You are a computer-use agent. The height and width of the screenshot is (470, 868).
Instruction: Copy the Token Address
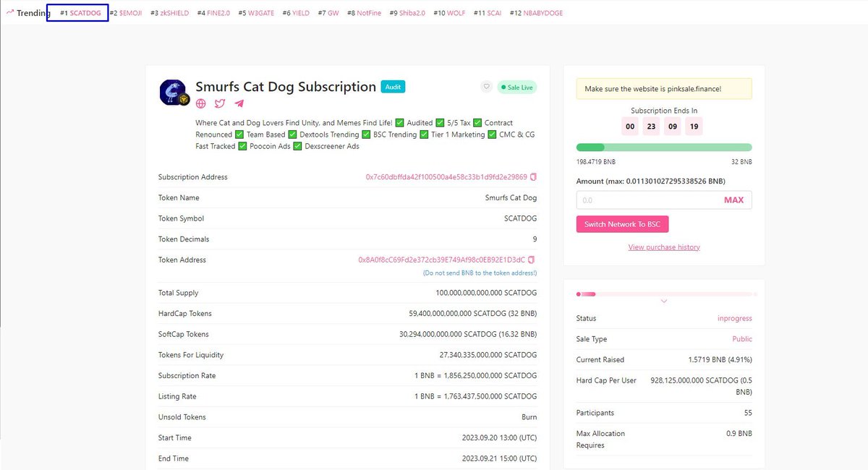tap(532, 260)
